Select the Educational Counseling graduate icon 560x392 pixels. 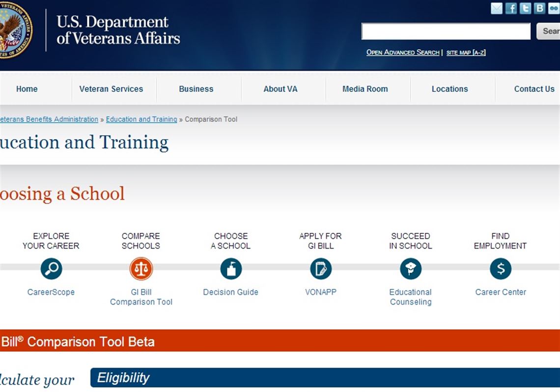pos(411,269)
